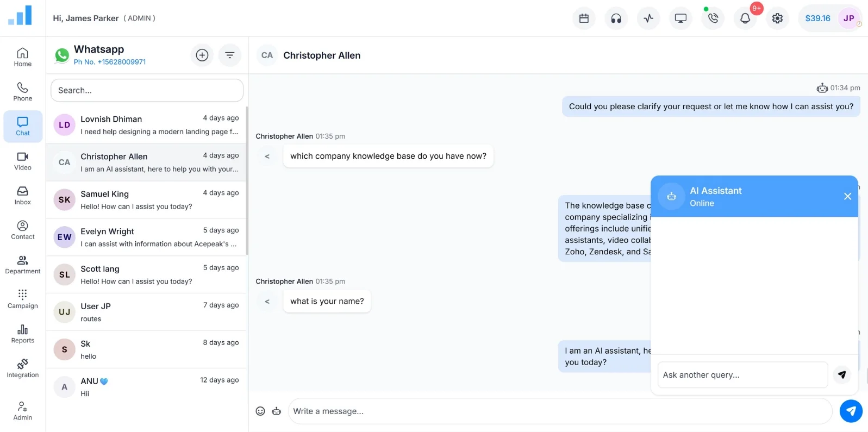Screen dimensions: 868x432
Task: Click the monitor screen icon
Action: coord(680,18)
